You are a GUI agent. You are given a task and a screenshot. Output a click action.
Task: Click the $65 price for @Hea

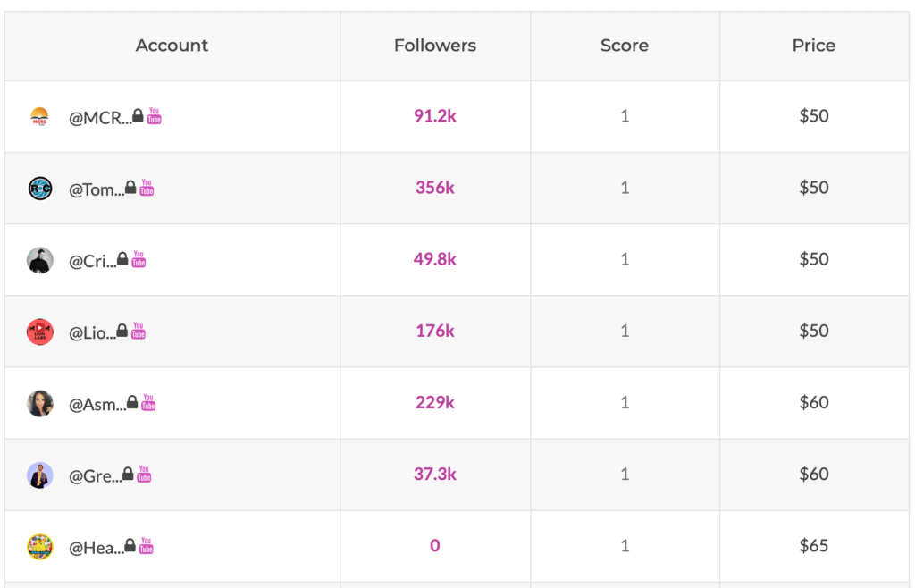(813, 545)
